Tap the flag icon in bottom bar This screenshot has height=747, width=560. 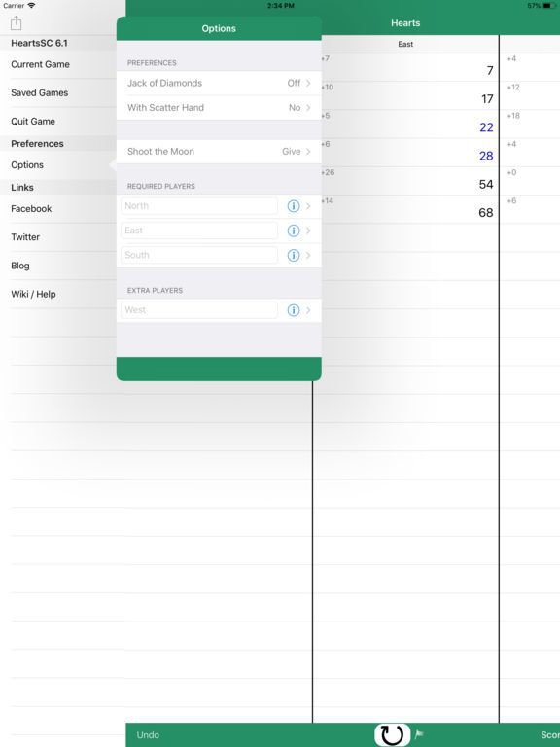tap(419, 734)
